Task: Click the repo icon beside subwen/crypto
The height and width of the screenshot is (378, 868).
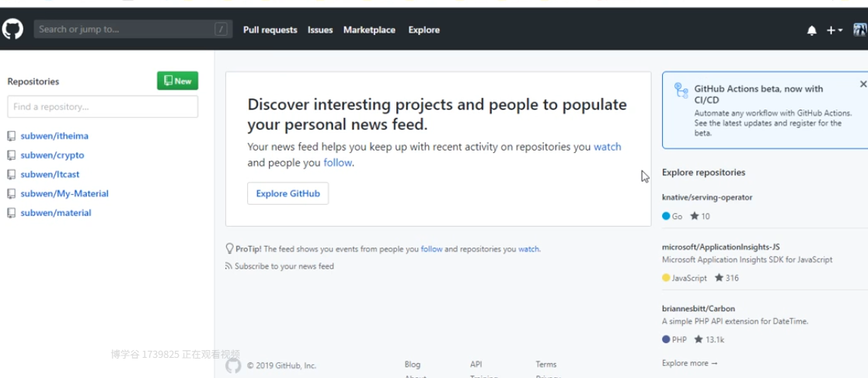Action: (x=11, y=155)
